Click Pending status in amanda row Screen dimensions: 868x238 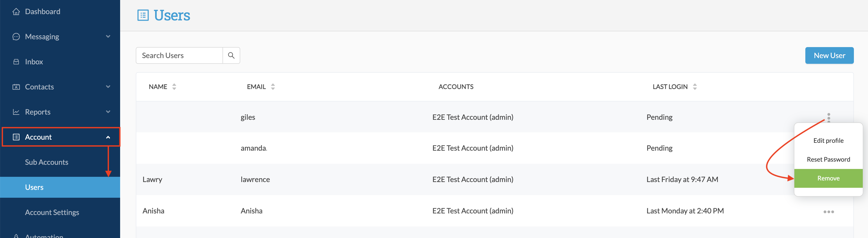click(x=659, y=148)
